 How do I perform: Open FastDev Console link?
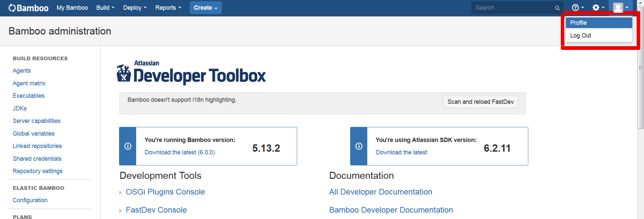[156, 210]
